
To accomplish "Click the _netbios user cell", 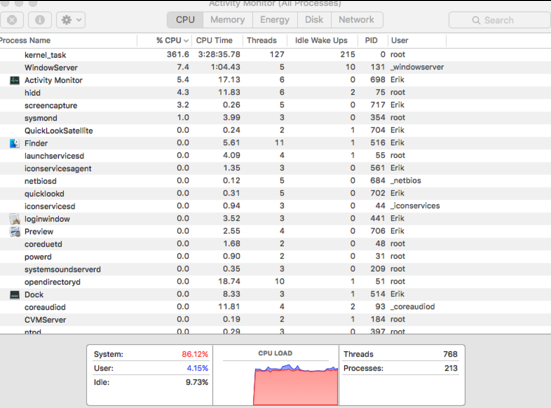I will [x=406, y=181].
